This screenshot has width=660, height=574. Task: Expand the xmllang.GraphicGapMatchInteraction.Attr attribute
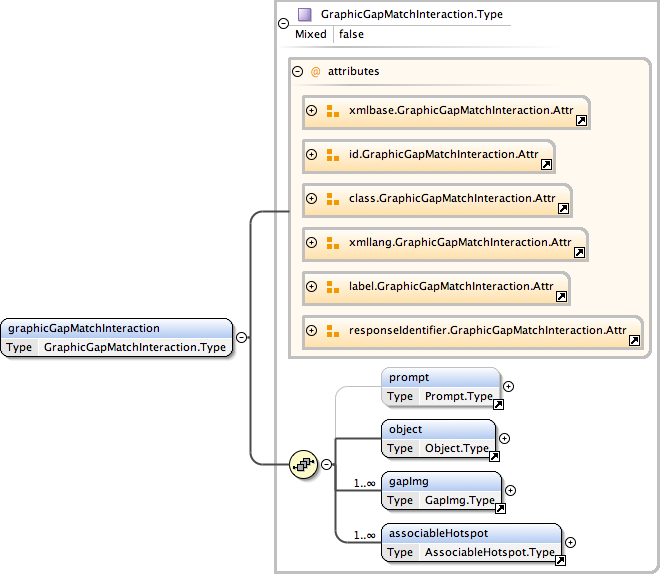(311, 242)
